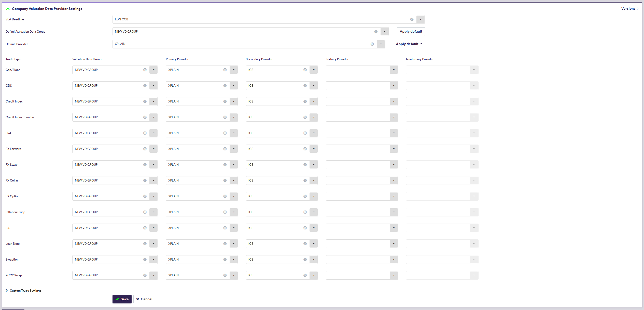The height and width of the screenshot is (310, 644).
Task: Clear XCCY Swap secondary provider ICE
Action: 305,275
